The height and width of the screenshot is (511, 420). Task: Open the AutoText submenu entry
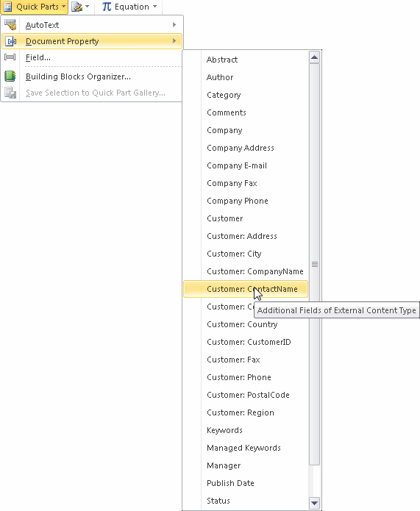coord(92,25)
